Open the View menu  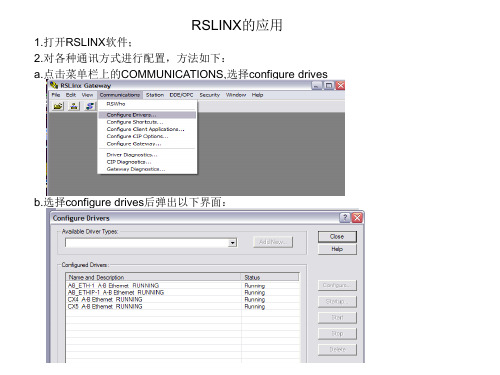point(87,95)
